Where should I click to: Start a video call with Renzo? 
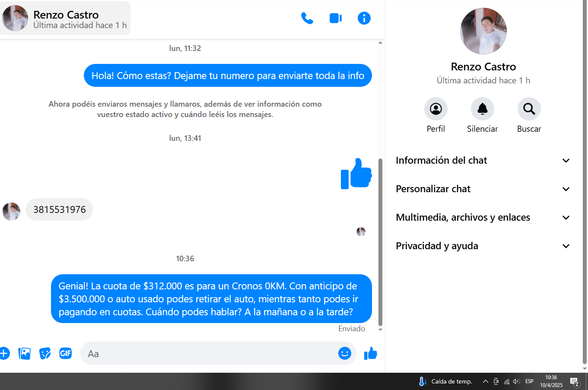[336, 18]
